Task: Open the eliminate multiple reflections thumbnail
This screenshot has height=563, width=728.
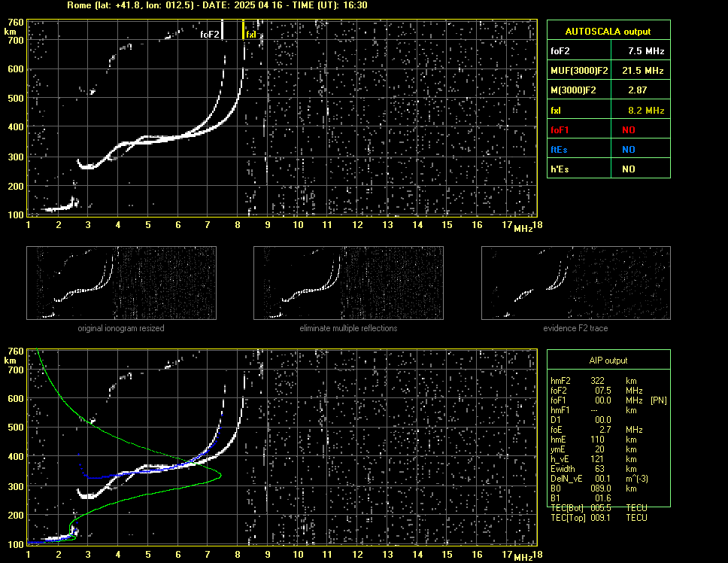Action: (348, 283)
